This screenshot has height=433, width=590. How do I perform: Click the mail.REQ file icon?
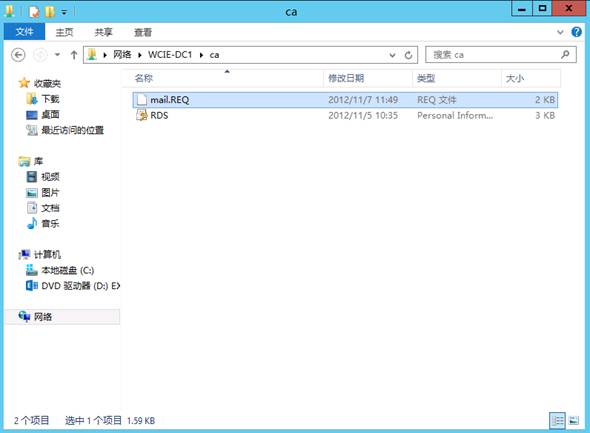point(141,100)
